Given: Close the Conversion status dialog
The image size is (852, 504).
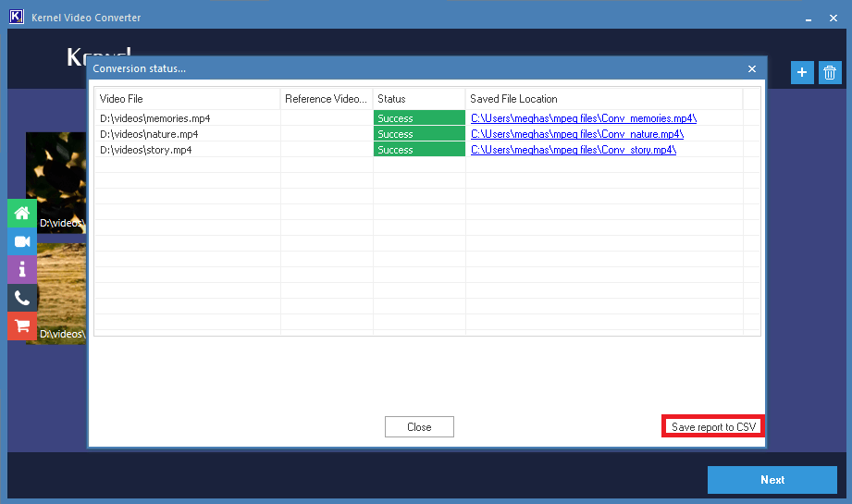Looking at the screenshot, I should click(x=752, y=69).
